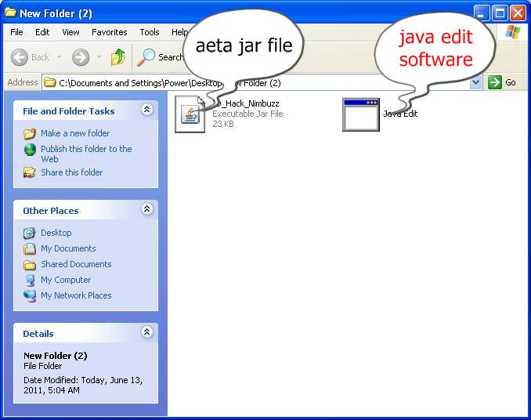
Task: Click the Shared Documents folder icon
Action: tap(30, 265)
